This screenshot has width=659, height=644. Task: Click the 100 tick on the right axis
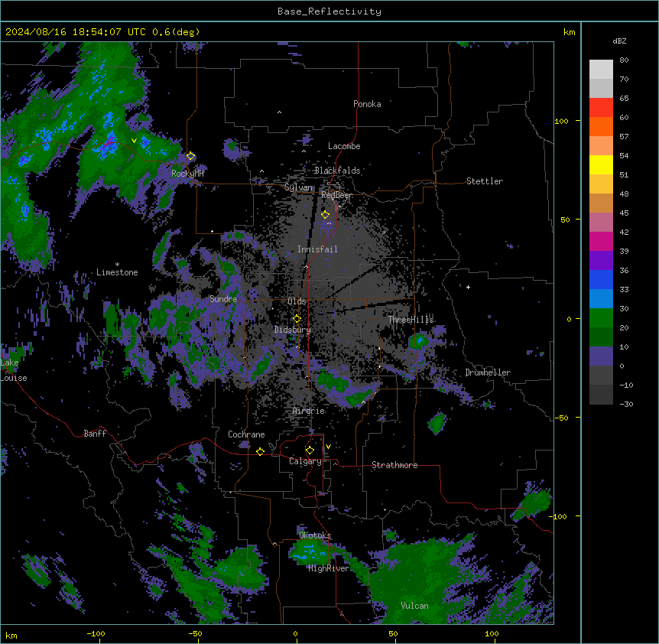click(561, 121)
